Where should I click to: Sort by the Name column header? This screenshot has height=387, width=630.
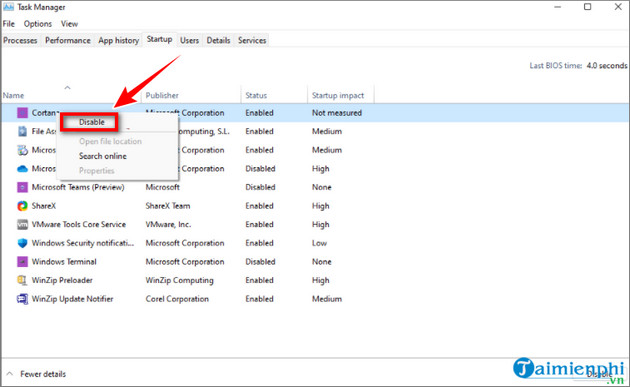[x=13, y=95]
